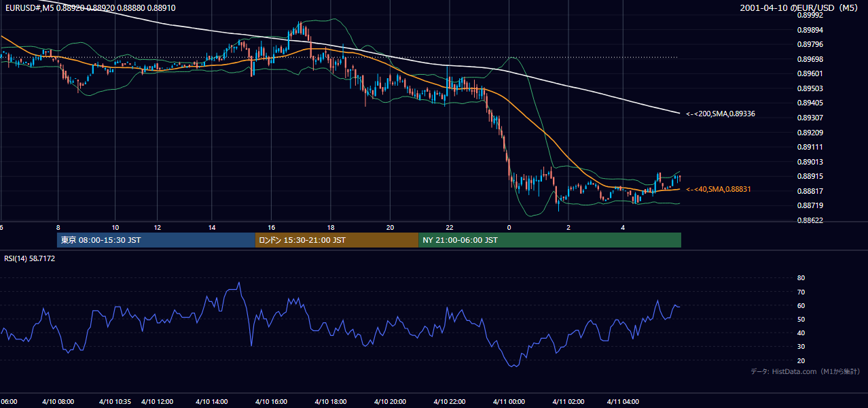Click RSI axis level 80
The image size is (868, 408).
click(x=801, y=278)
